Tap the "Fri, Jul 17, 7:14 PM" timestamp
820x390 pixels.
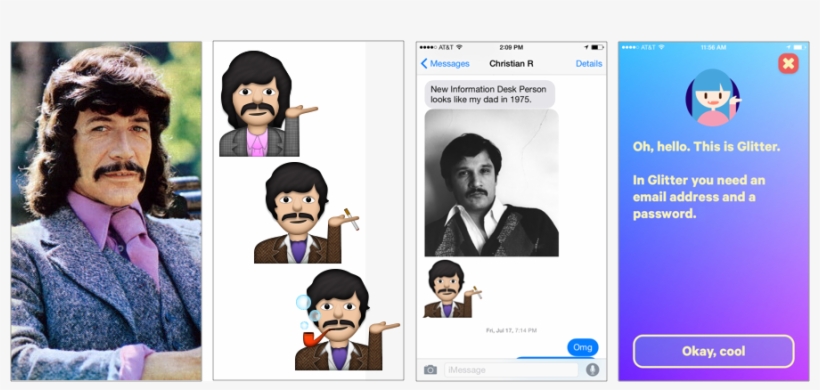(x=511, y=330)
